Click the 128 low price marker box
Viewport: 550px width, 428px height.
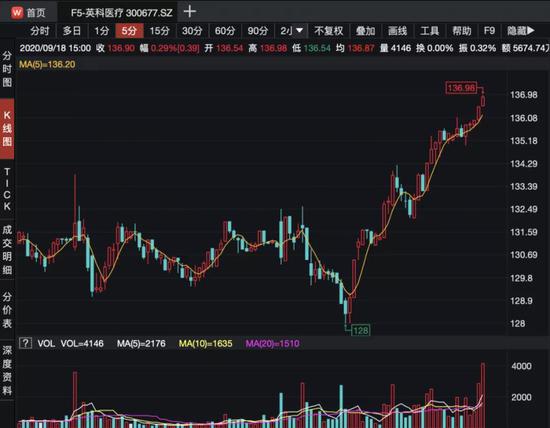point(361,330)
